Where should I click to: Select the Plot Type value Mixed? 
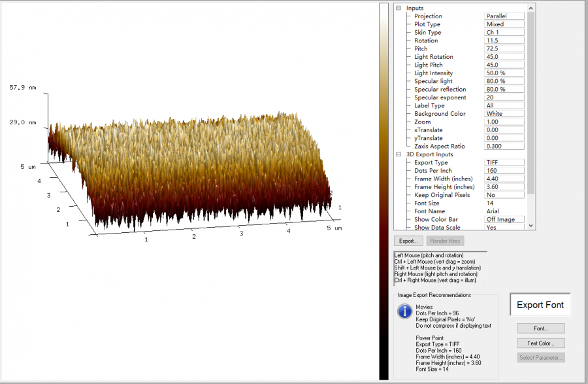[504, 24]
